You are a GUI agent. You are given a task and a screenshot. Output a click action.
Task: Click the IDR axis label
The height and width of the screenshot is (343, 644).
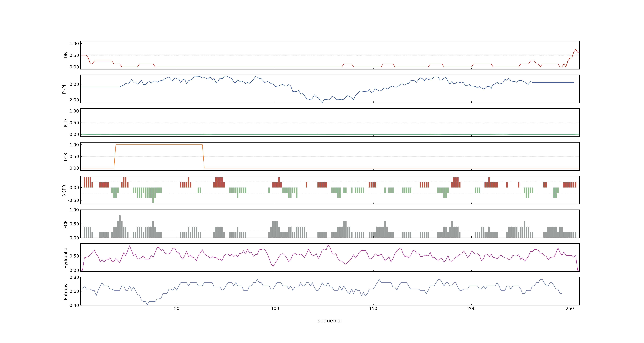pos(66,55)
